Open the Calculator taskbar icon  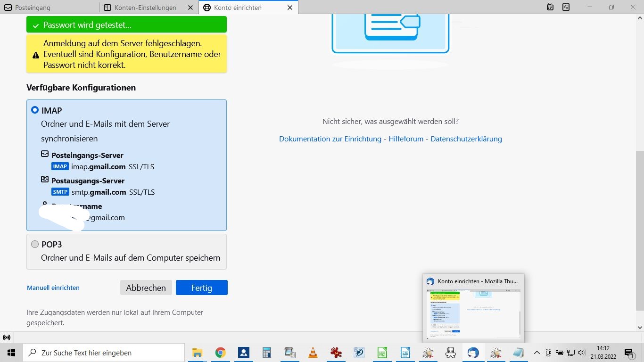(267, 353)
